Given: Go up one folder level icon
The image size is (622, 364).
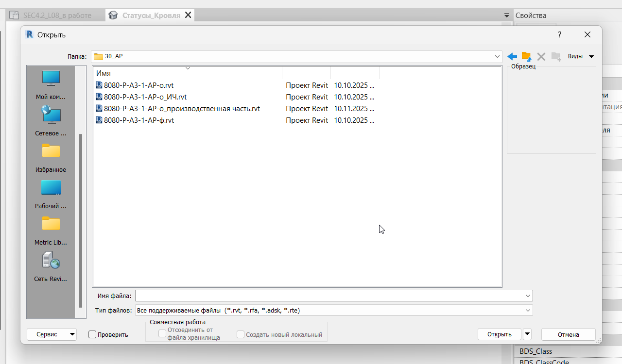Looking at the screenshot, I should (526, 57).
